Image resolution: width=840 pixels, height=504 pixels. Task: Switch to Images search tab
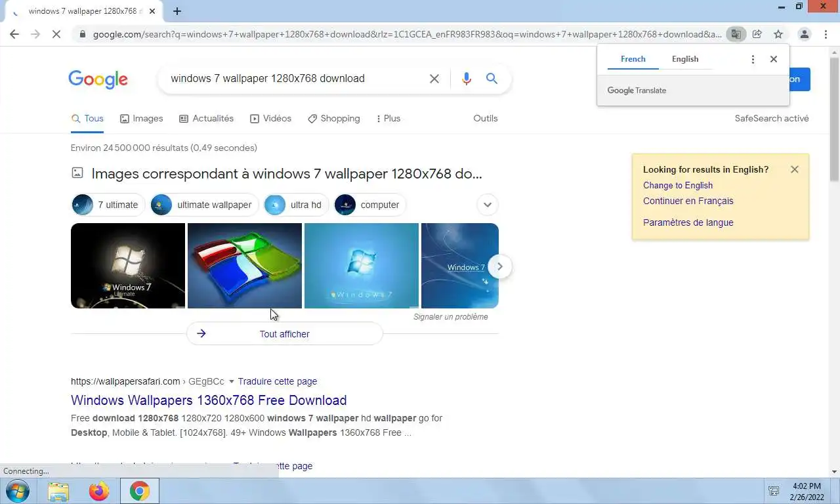[141, 119]
